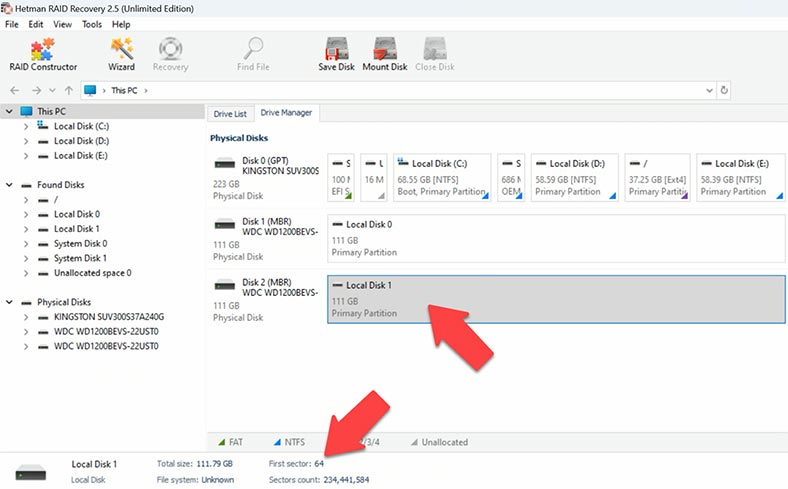Open the Find File search tool
Viewport: 788px width, 489px height.
coord(253,54)
